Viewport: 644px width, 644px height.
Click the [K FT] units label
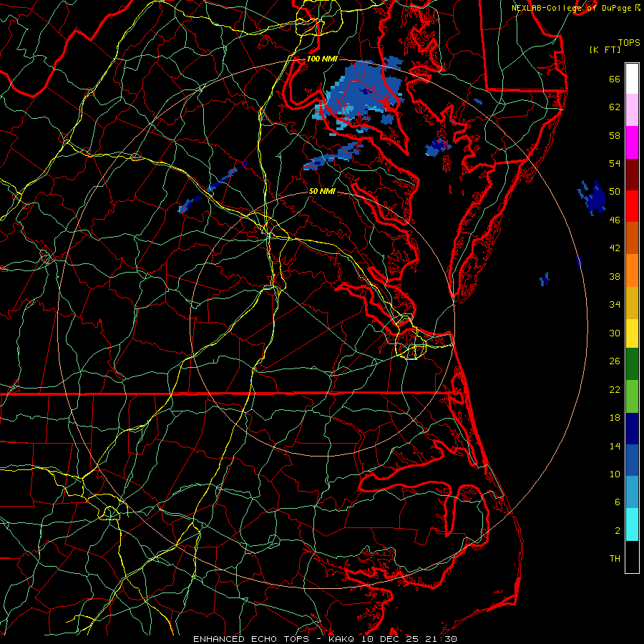coord(605,49)
